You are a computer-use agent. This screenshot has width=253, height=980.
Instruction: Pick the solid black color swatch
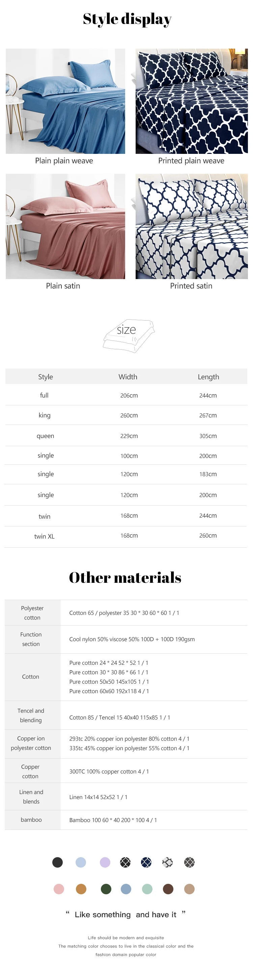click(x=57, y=862)
